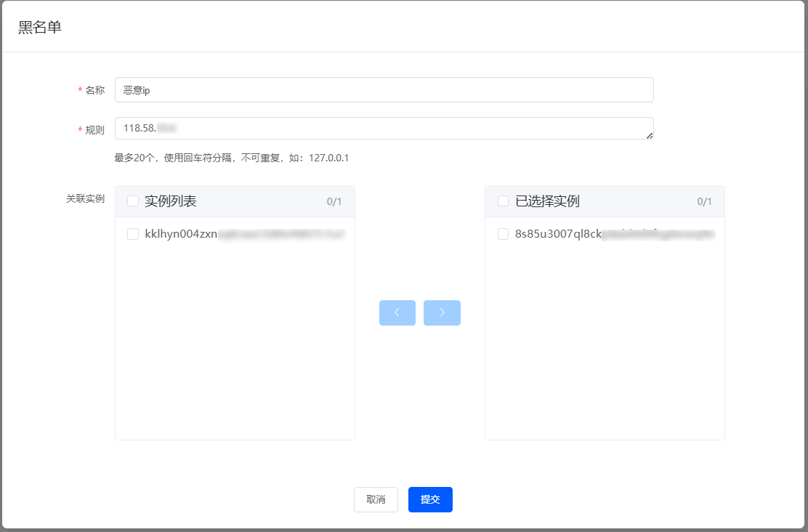Click the 黑名单 dialog title
Image resolution: width=808 pixels, height=532 pixels.
coord(40,27)
